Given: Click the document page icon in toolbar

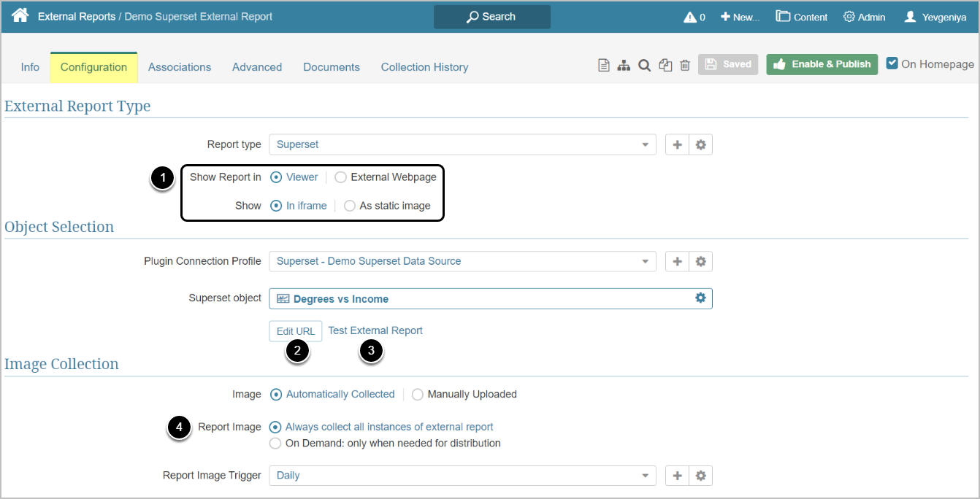Looking at the screenshot, I should coord(603,65).
